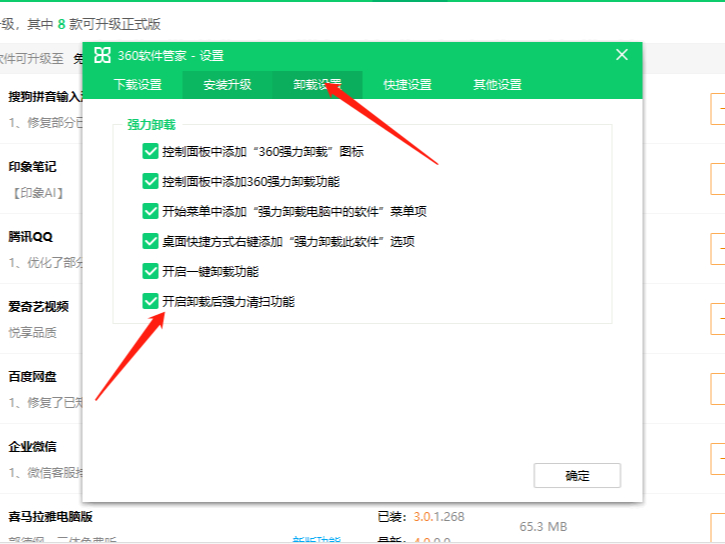
Task: Toggle 开启卸载后强力清扫功能 checkbox
Action: pos(150,301)
